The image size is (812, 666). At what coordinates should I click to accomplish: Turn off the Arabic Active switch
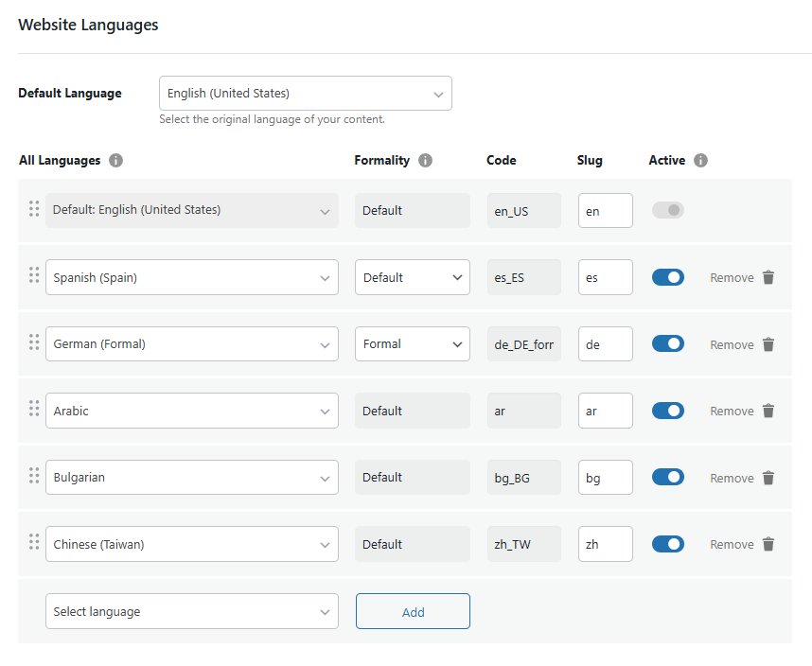[x=668, y=411]
